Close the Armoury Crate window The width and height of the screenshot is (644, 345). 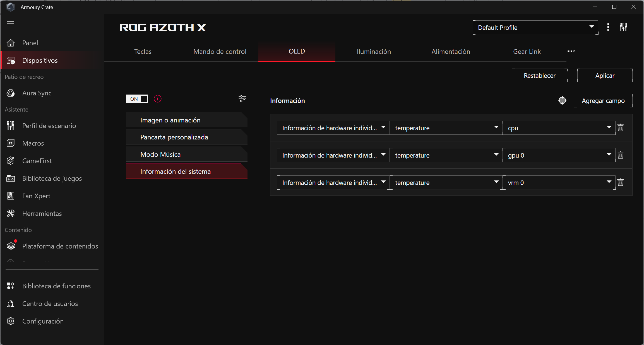pos(633,7)
